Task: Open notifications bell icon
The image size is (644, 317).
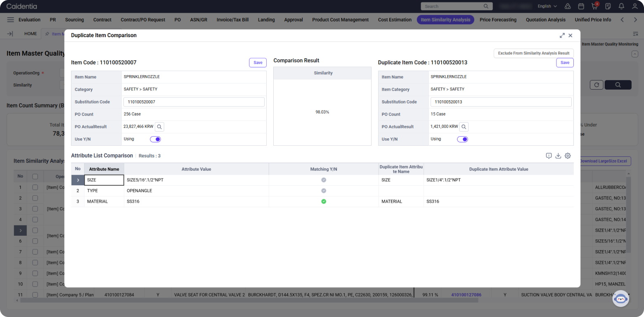Action: pos(621,6)
